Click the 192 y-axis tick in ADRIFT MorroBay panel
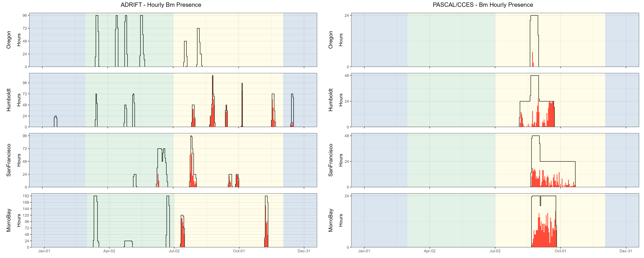644x258 pixels. pos(26,196)
